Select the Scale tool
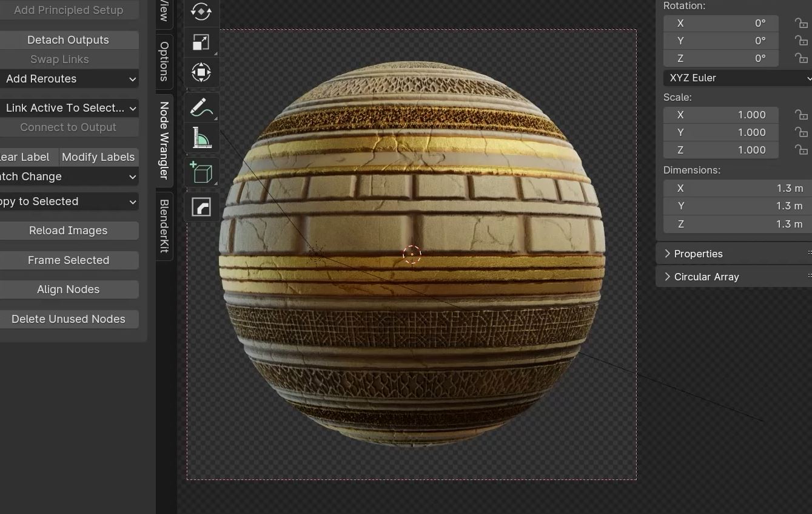Image resolution: width=812 pixels, height=514 pixels. pyautogui.click(x=201, y=42)
